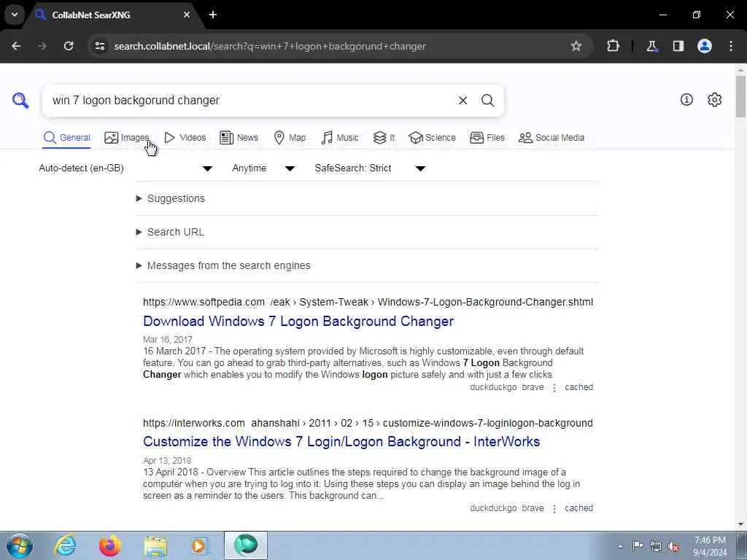Bookmark this page with the star

(x=576, y=46)
